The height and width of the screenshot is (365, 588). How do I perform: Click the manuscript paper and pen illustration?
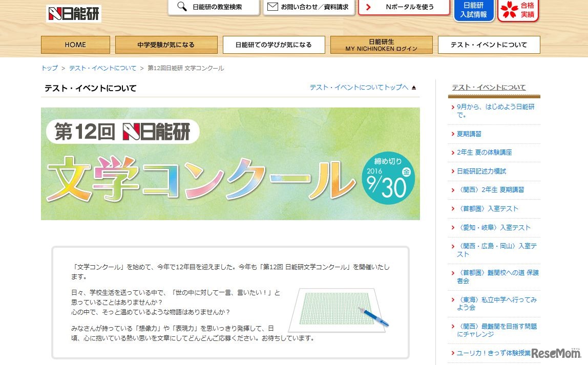point(339,310)
